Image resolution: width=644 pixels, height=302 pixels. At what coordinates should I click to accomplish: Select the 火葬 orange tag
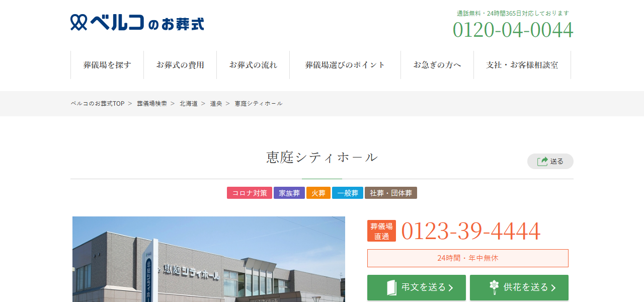click(x=318, y=193)
